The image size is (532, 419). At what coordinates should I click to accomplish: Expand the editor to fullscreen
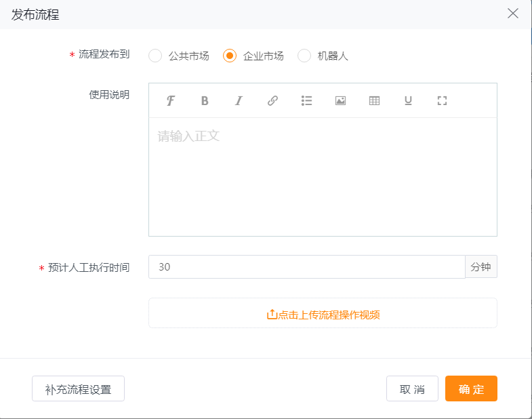click(442, 101)
